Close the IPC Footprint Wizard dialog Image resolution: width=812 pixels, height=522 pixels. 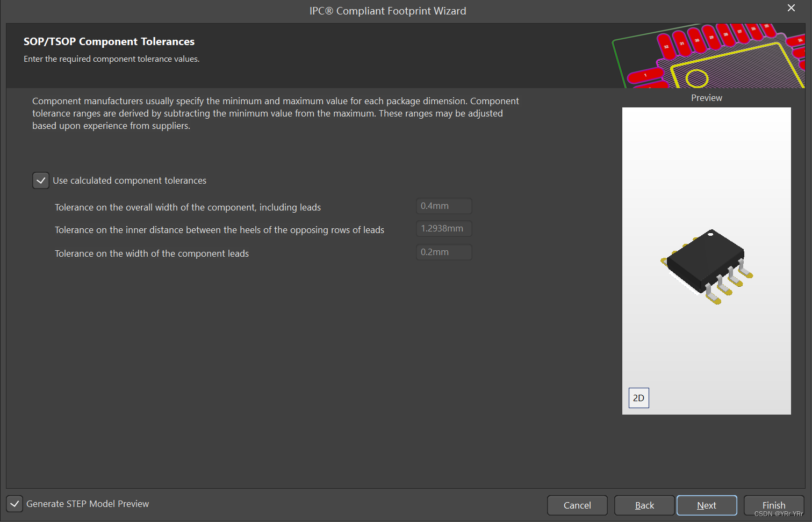coord(791,8)
